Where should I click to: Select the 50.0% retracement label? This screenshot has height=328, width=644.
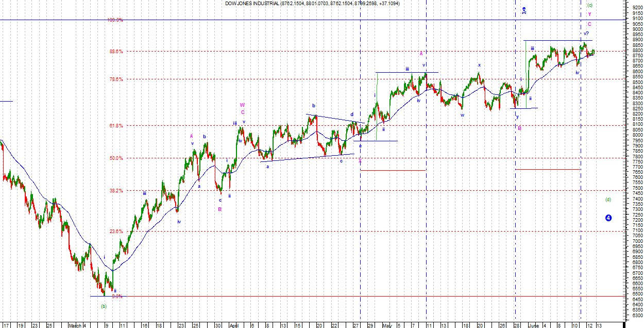[116, 158]
